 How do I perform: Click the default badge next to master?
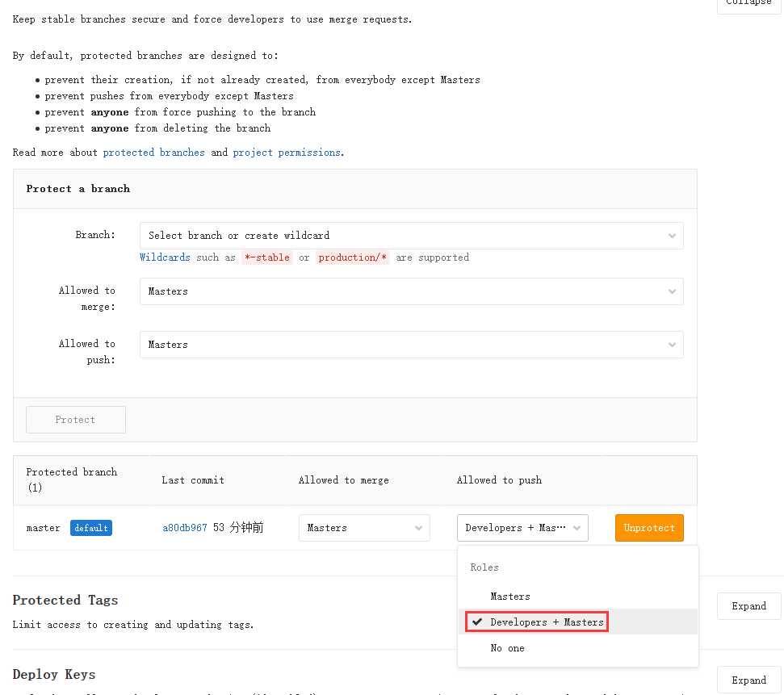point(91,528)
